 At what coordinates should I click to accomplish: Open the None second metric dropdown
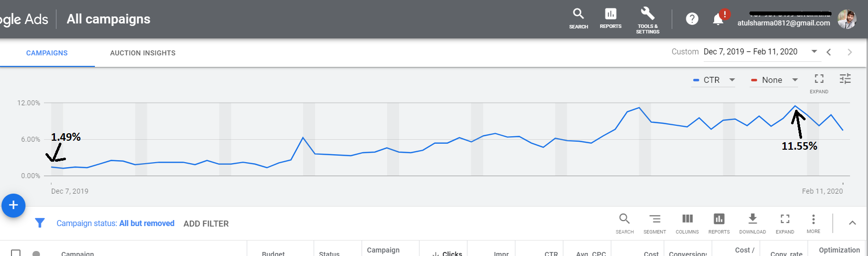click(x=774, y=80)
